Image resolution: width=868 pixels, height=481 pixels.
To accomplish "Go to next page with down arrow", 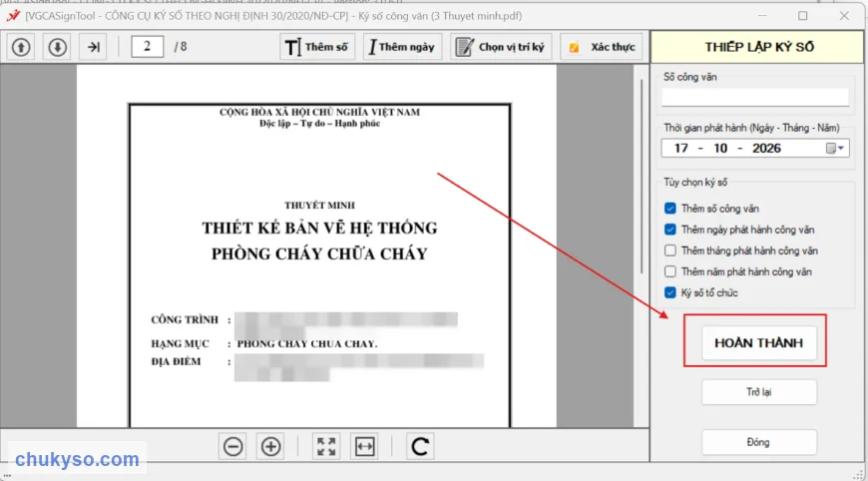I will pos(57,47).
